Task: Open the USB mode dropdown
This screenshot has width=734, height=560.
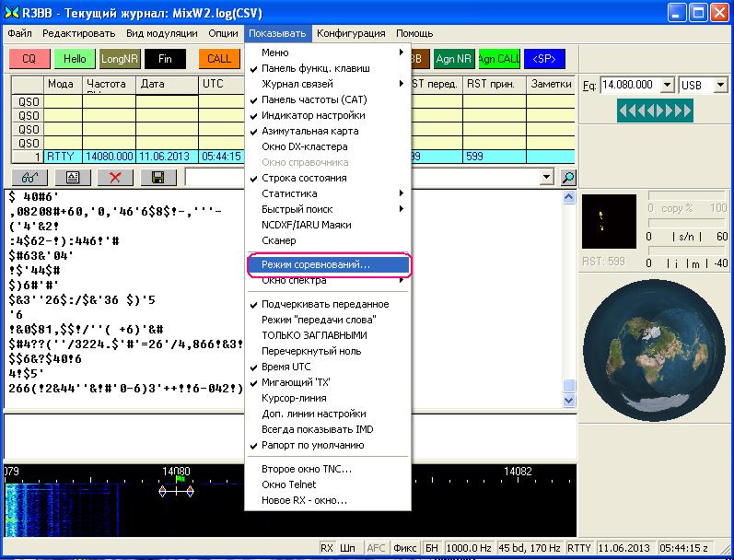Action: pos(721,85)
